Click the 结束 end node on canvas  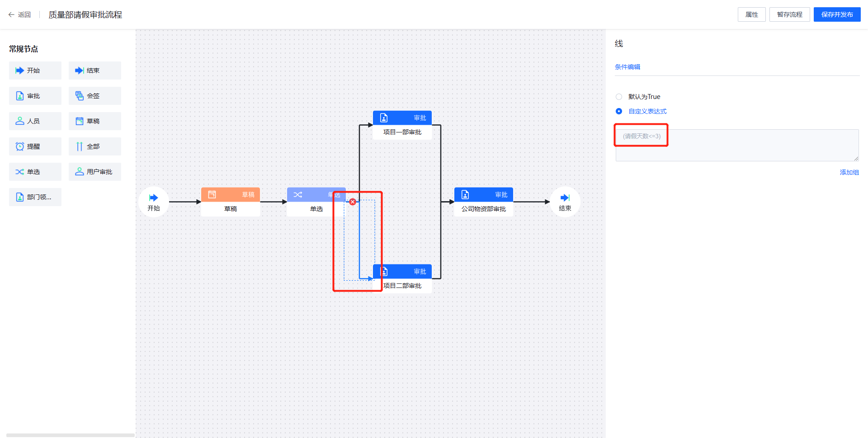pos(565,202)
